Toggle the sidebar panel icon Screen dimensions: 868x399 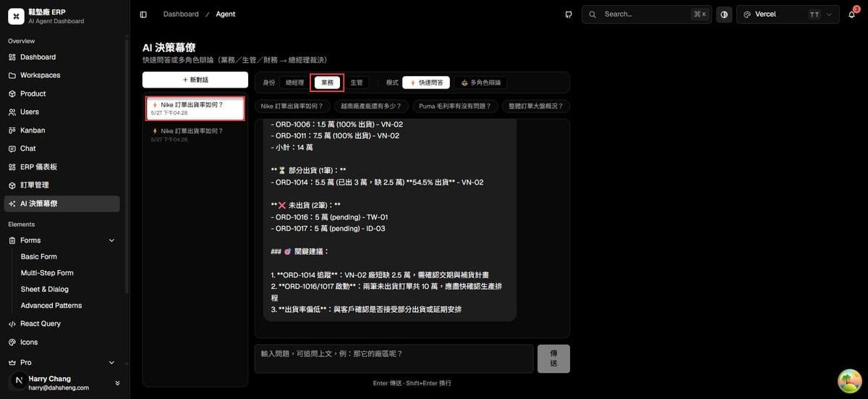(x=143, y=14)
